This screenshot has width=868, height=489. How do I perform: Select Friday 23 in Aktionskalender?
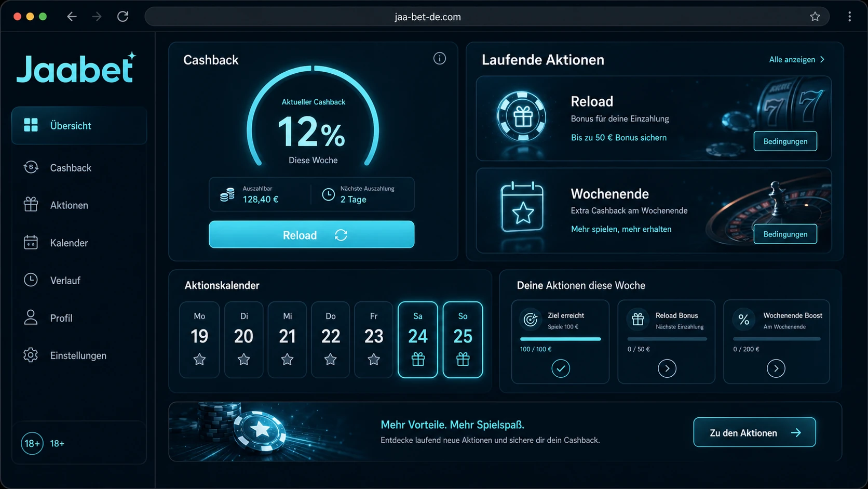(374, 339)
